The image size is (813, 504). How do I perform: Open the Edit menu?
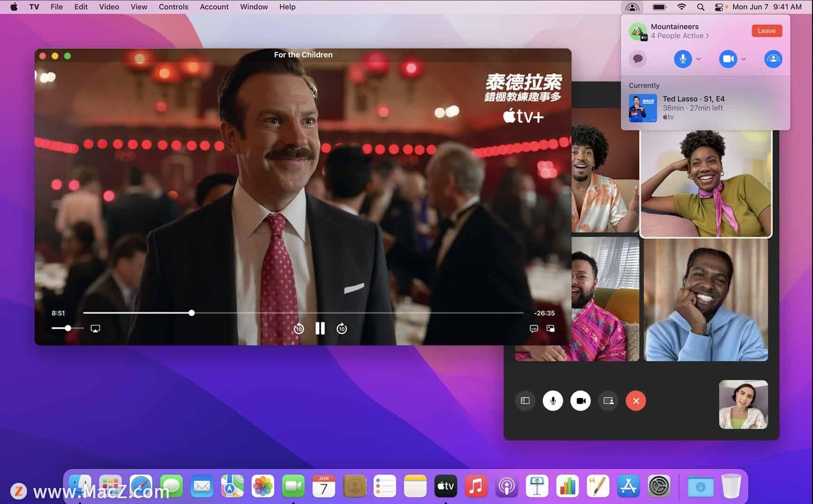point(81,7)
